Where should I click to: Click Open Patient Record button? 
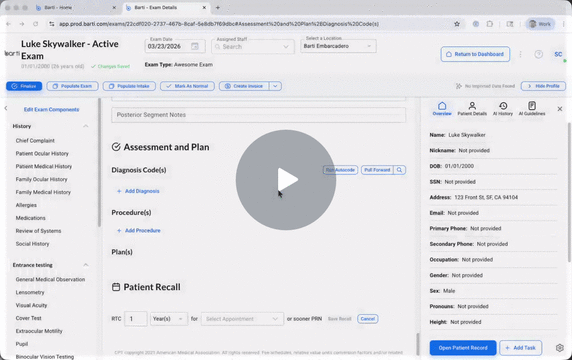(463, 348)
